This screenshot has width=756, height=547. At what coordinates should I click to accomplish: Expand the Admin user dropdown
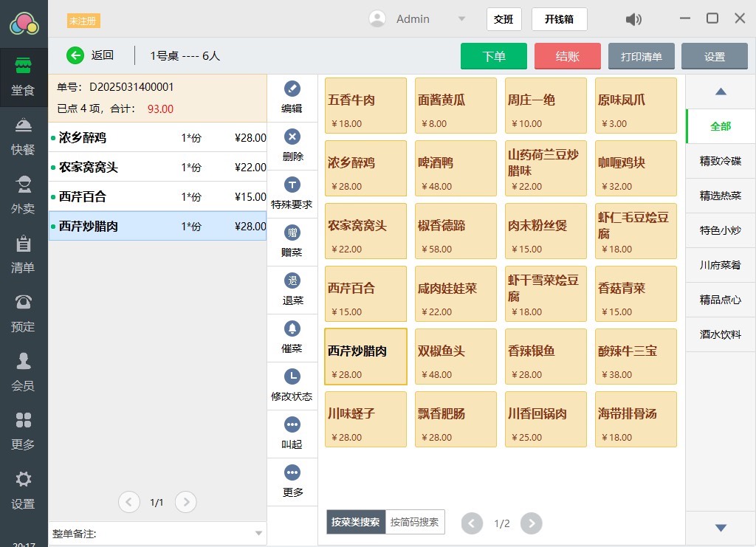[x=461, y=19]
